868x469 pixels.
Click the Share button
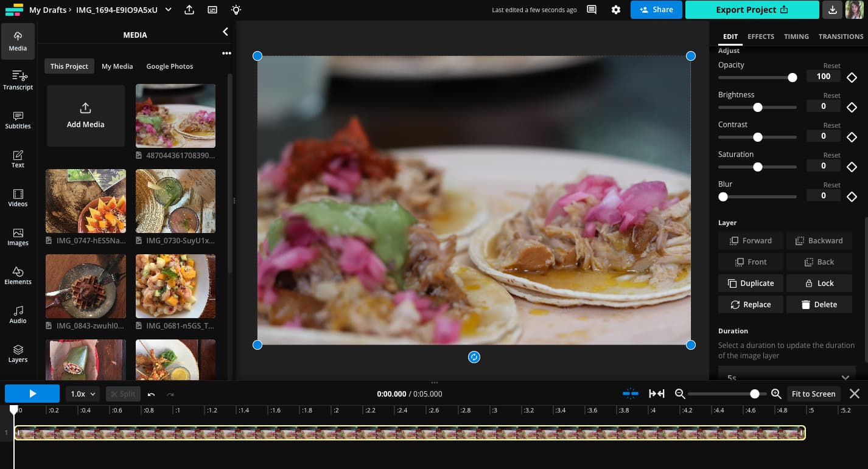pyautogui.click(x=656, y=10)
